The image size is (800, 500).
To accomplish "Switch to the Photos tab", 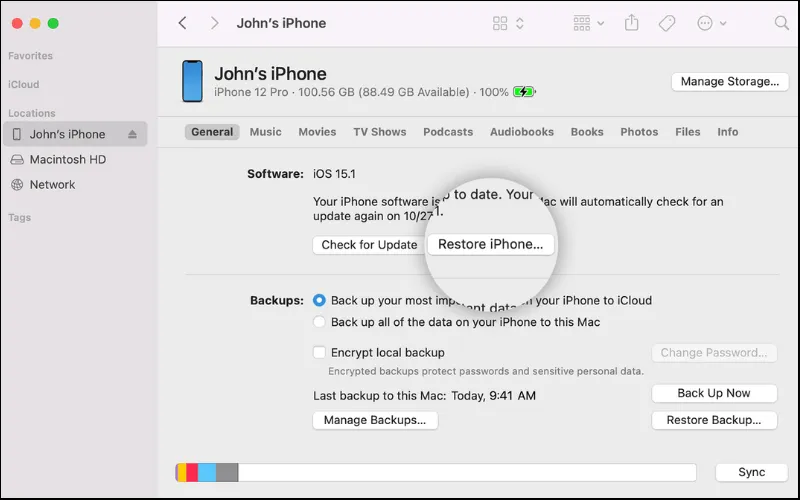I will coord(639,132).
